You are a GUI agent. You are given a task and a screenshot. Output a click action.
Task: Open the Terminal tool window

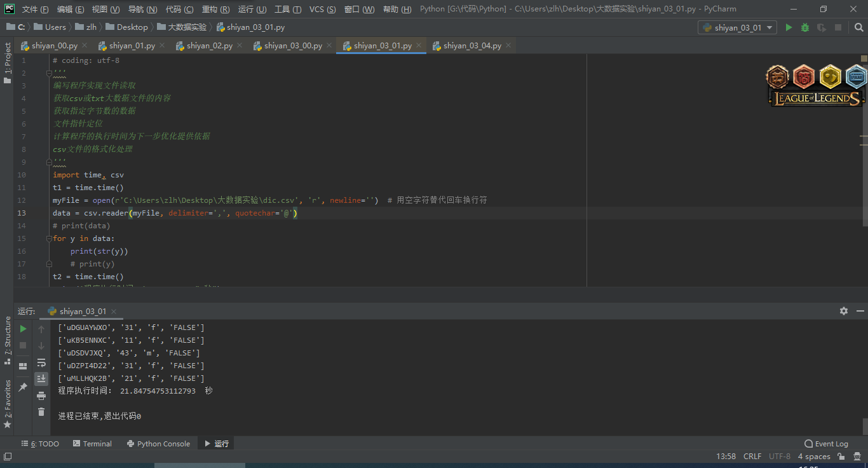click(92, 444)
